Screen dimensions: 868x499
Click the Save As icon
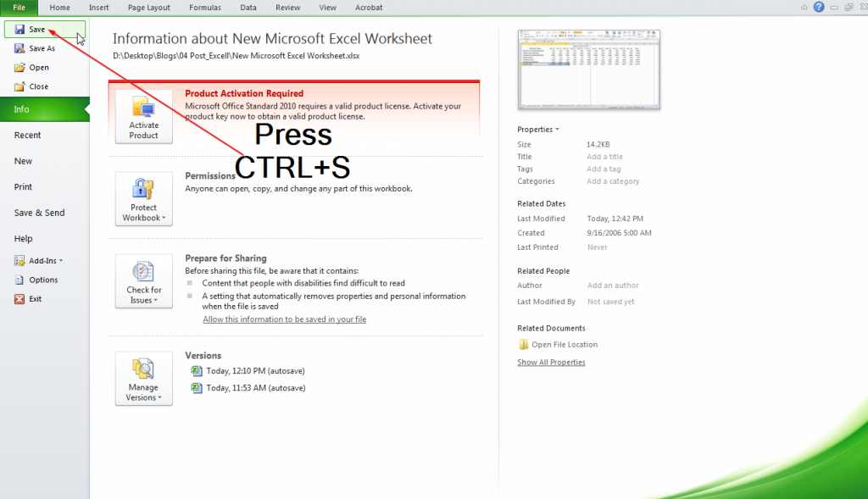pos(20,48)
